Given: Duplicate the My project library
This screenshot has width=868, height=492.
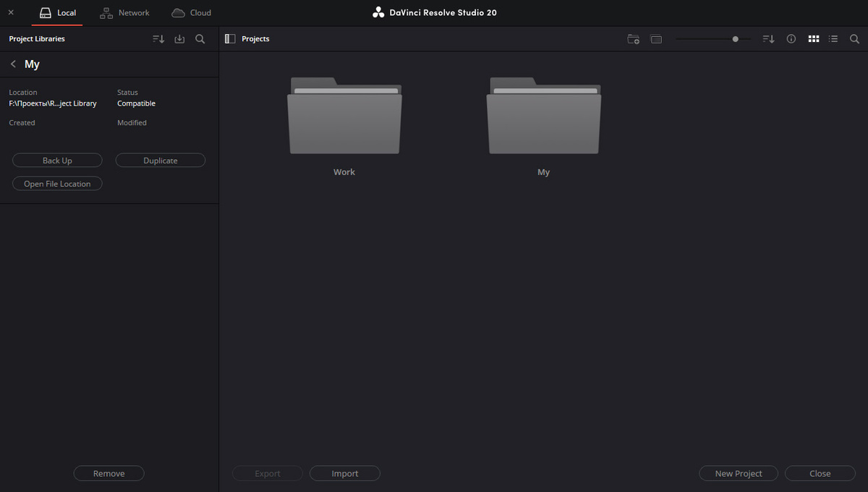Looking at the screenshot, I should pyautogui.click(x=161, y=161).
